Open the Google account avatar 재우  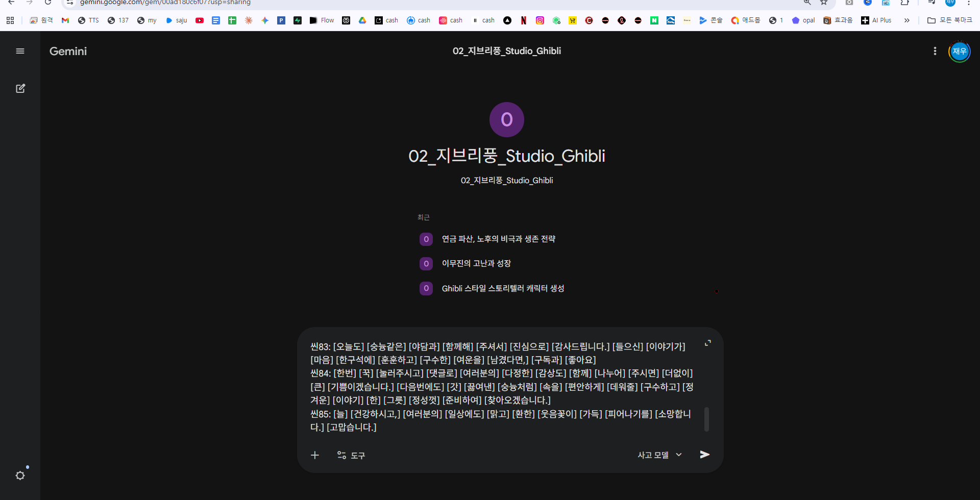[x=960, y=51]
